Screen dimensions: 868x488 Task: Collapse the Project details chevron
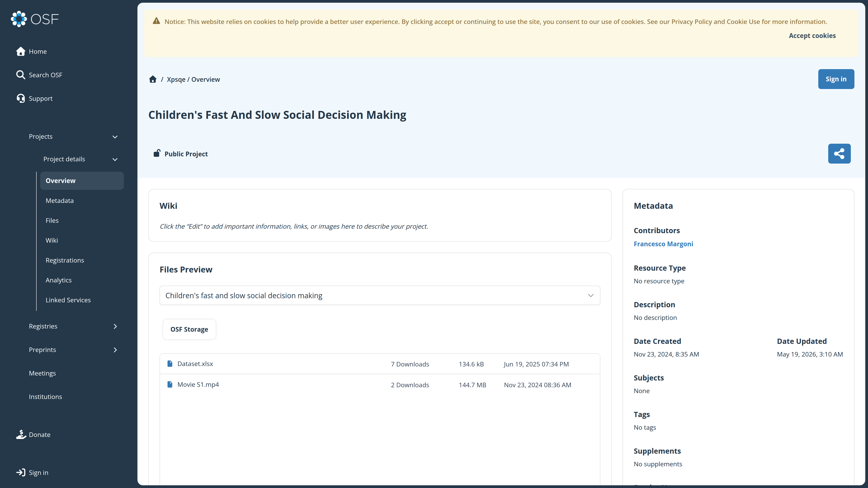click(115, 159)
